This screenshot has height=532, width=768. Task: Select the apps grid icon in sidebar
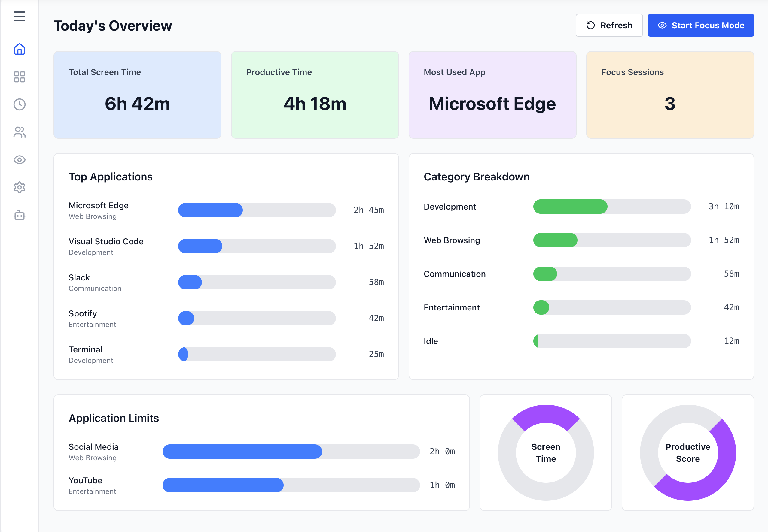click(19, 77)
